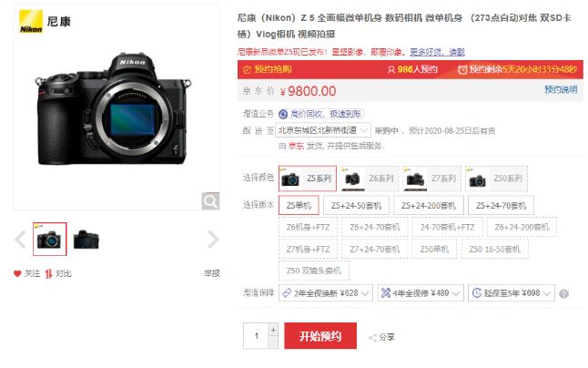588x368 pixels.
Task: Select the second camera back-view thumbnail
Action: point(86,240)
